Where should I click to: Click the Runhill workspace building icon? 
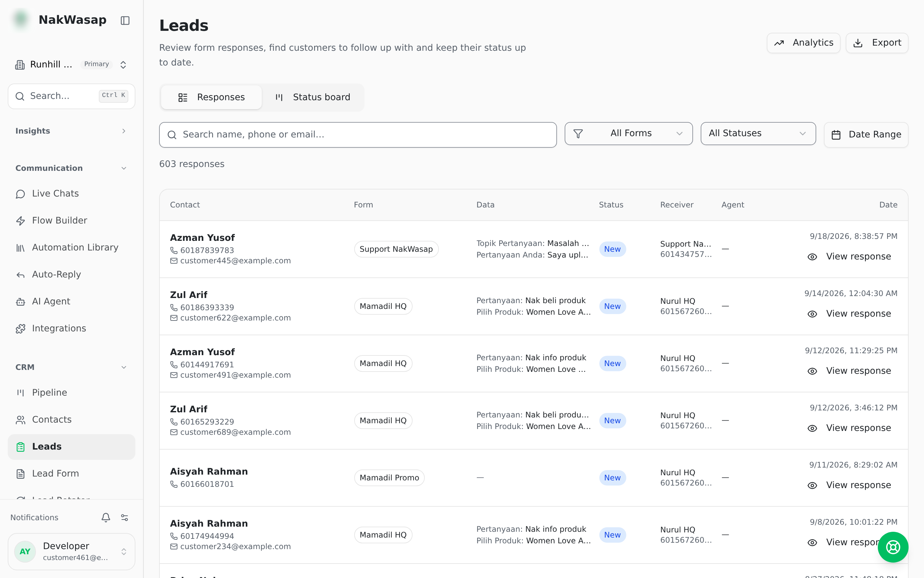click(x=20, y=65)
